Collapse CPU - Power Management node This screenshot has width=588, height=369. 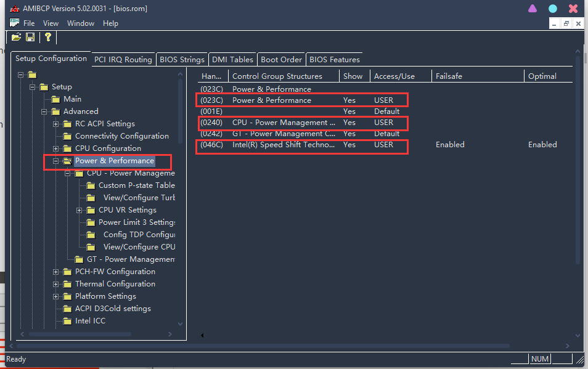68,174
